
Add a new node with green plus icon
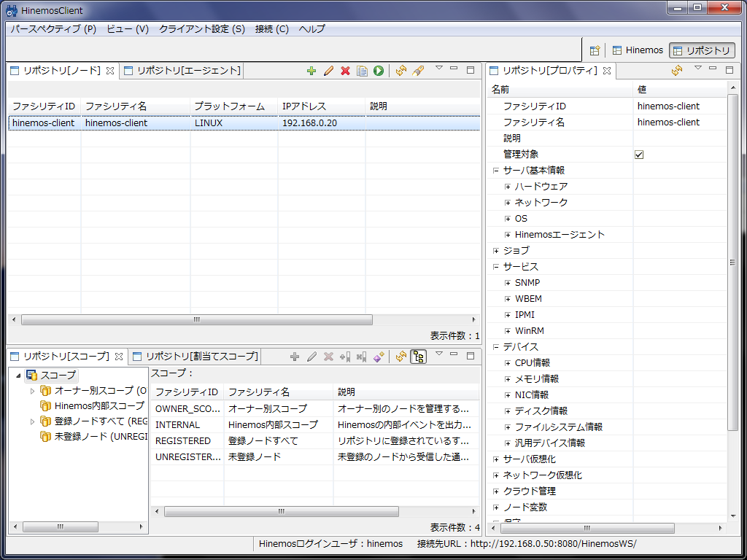pos(311,71)
